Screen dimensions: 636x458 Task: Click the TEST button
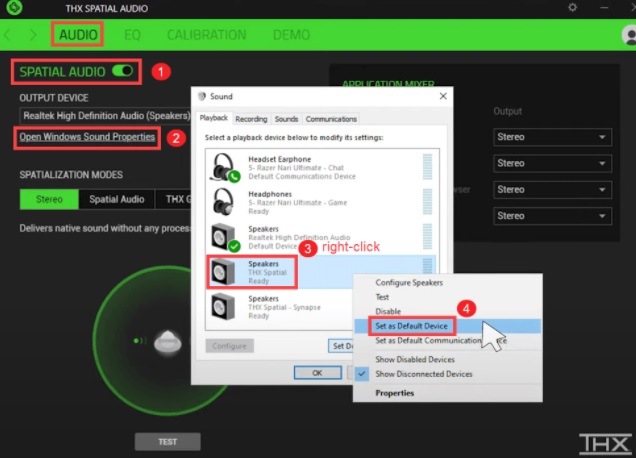pos(168,441)
